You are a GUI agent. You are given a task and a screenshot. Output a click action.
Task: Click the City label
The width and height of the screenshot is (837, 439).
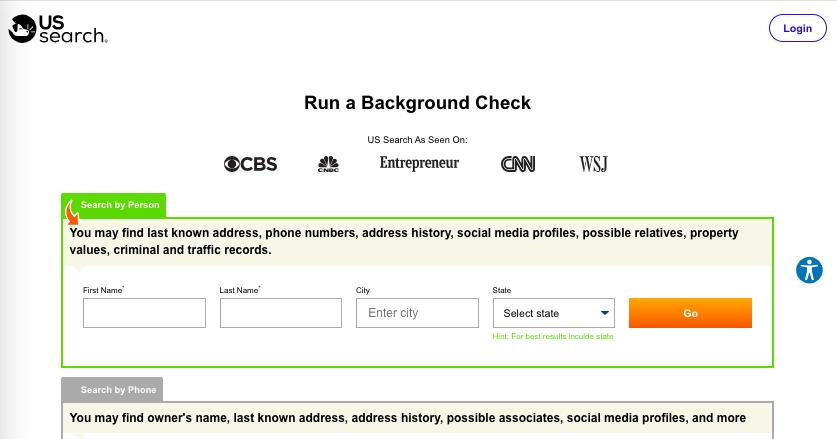point(363,290)
